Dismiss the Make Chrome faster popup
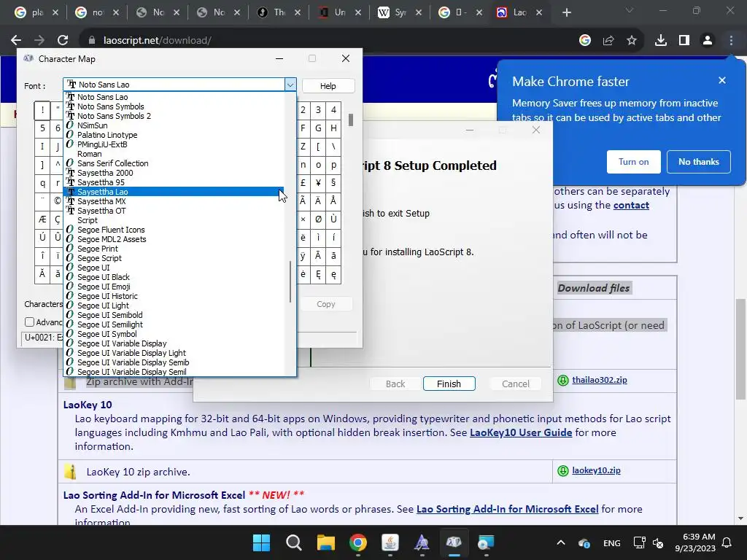The height and width of the screenshot is (560, 747). [722, 80]
